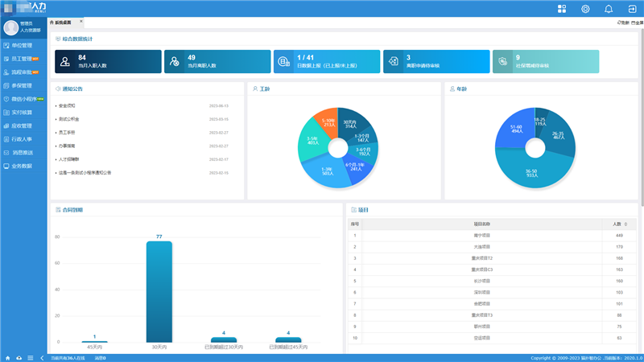Open the 安全须知 notice link
Screen dimensions: 644x362
click(68, 106)
